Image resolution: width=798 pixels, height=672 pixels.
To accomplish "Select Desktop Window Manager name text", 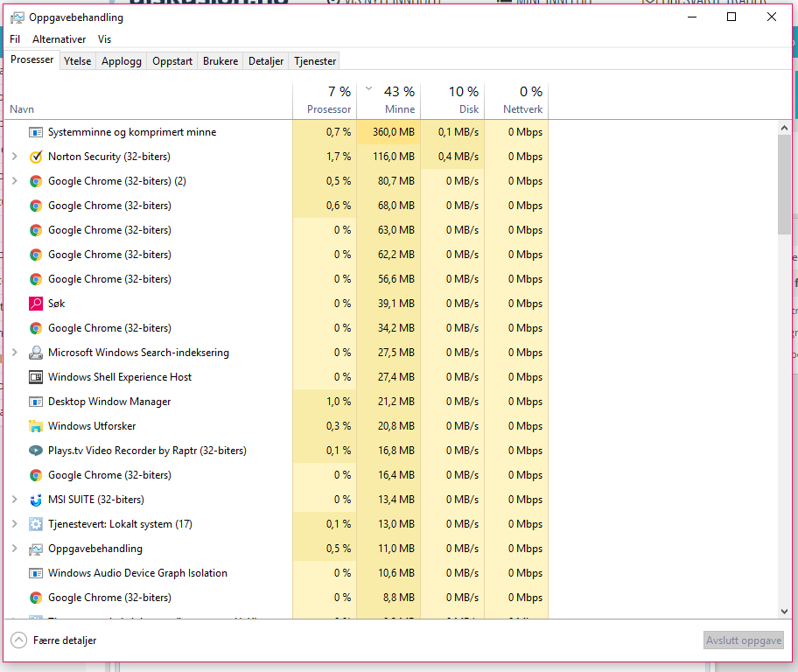I will [109, 402].
